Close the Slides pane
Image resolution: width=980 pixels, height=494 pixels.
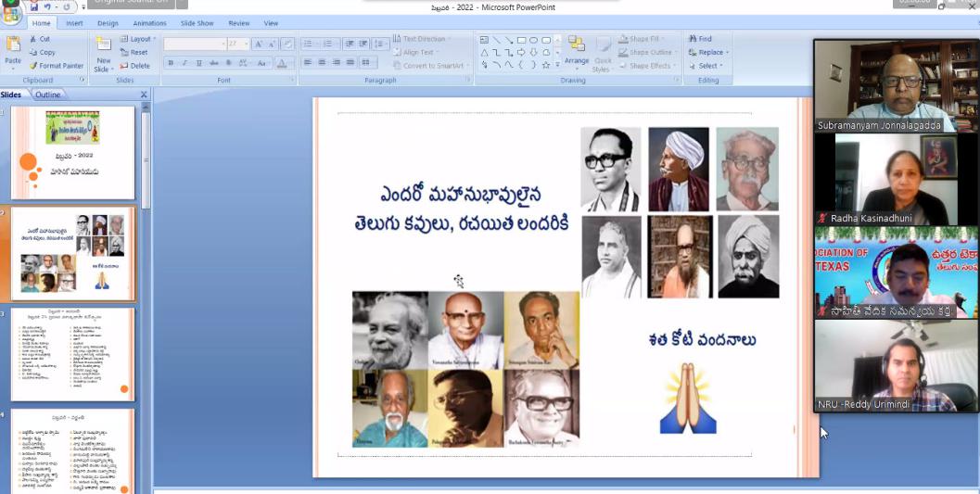(x=144, y=95)
